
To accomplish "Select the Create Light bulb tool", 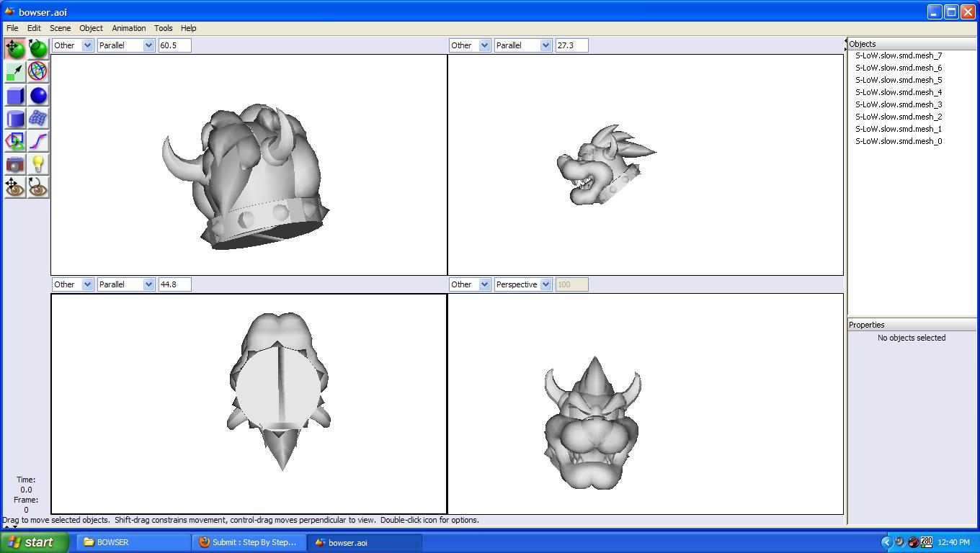I will pos(38,164).
